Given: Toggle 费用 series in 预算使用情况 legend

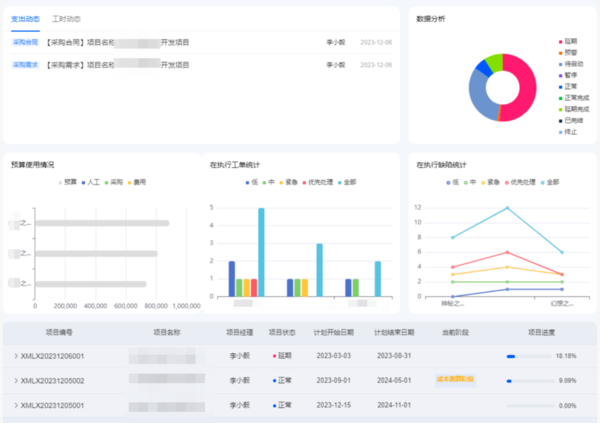Looking at the screenshot, I should point(136,183).
